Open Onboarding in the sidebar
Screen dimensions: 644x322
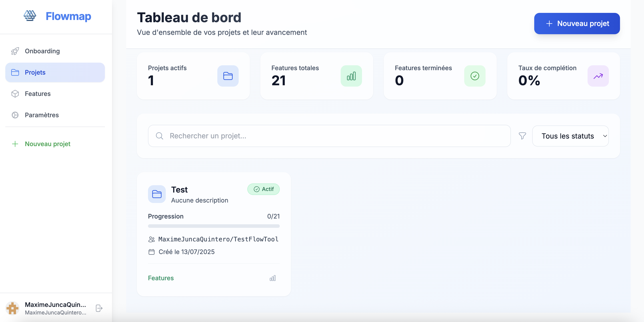click(x=42, y=51)
